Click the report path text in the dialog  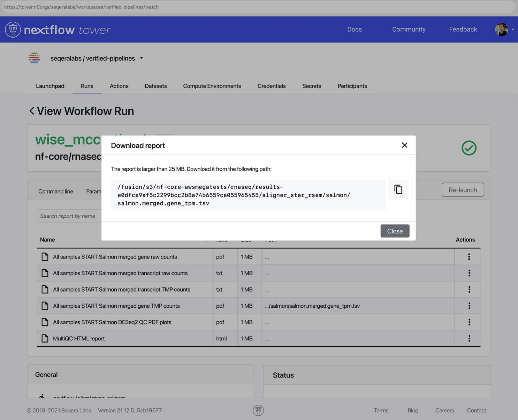pos(234,195)
